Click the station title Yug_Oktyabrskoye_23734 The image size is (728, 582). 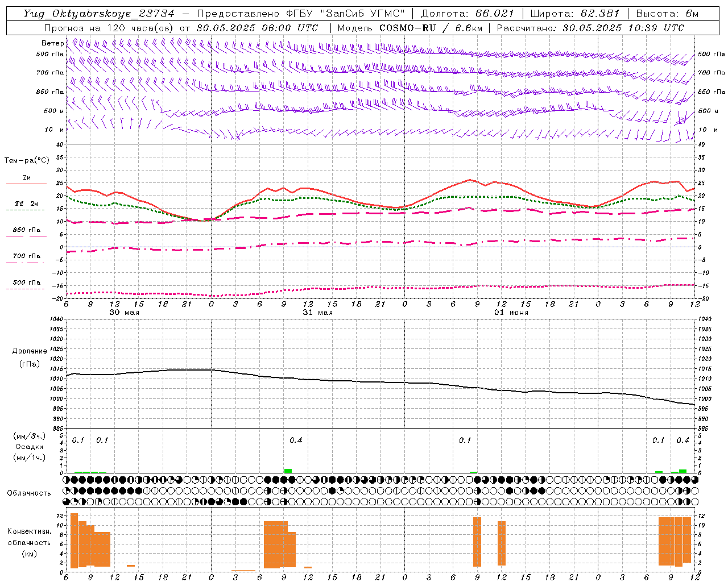pyautogui.click(x=99, y=14)
